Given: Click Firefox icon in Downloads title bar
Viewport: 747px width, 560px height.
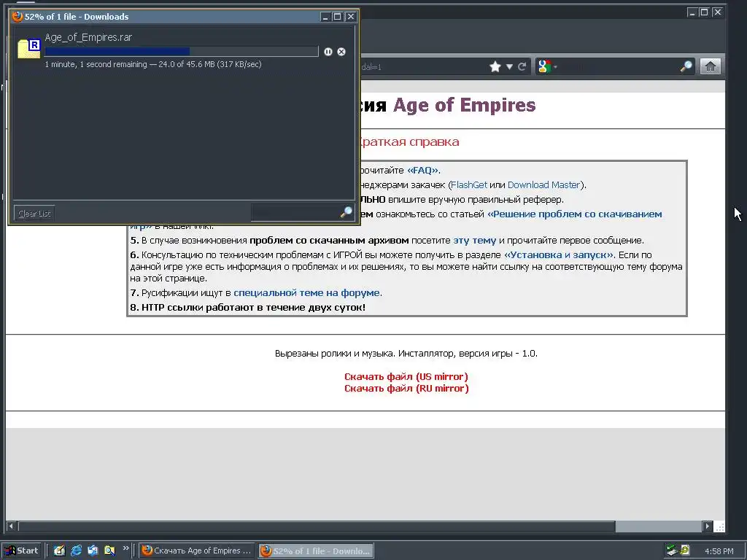Looking at the screenshot, I should (18, 17).
